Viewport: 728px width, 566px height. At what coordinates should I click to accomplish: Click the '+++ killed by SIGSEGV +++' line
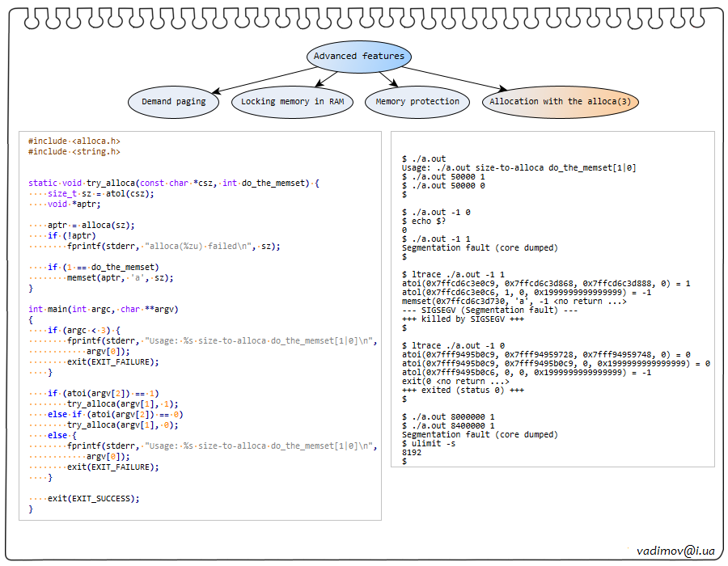452,319
